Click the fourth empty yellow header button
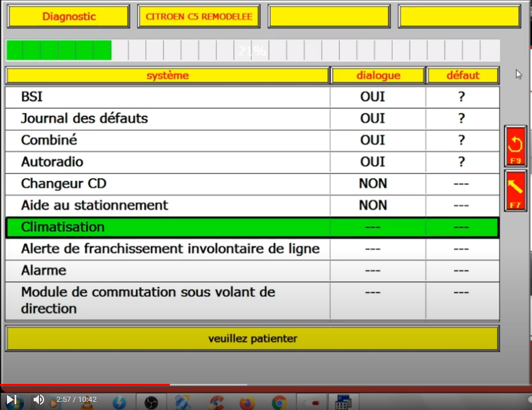This screenshot has height=410, width=532. click(x=459, y=16)
